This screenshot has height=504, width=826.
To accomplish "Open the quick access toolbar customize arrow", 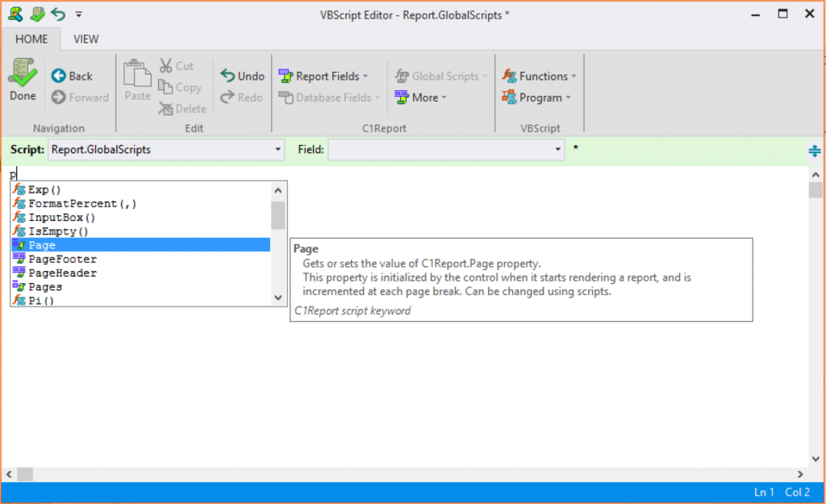I will [x=78, y=15].
